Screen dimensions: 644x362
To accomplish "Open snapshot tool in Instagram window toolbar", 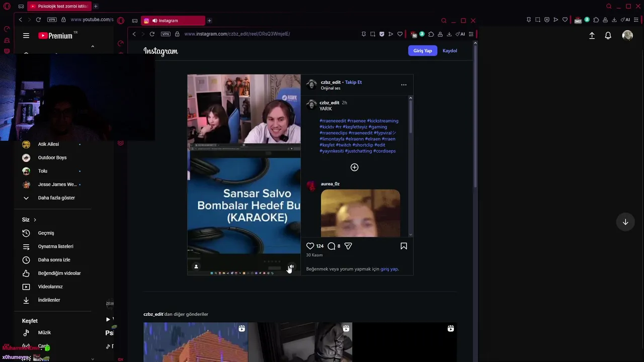I will click(373, 34).
